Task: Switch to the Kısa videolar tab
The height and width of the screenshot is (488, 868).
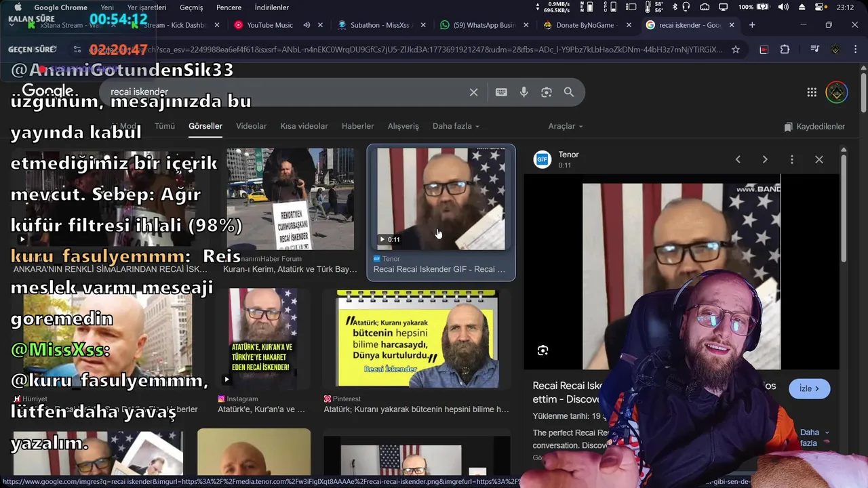Action: coord(304,126)
